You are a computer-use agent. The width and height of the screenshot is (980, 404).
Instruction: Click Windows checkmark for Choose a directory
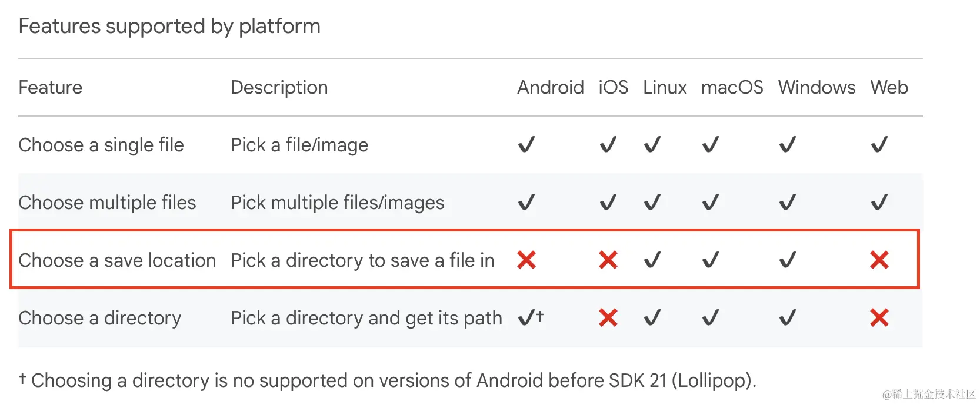coord(788,317)
